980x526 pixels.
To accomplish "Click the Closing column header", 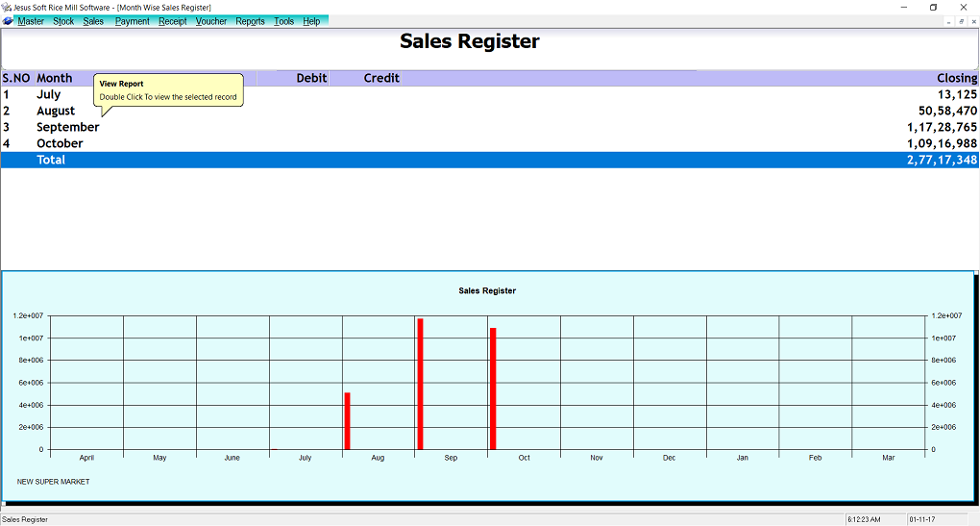I will (x=956, y=78).
